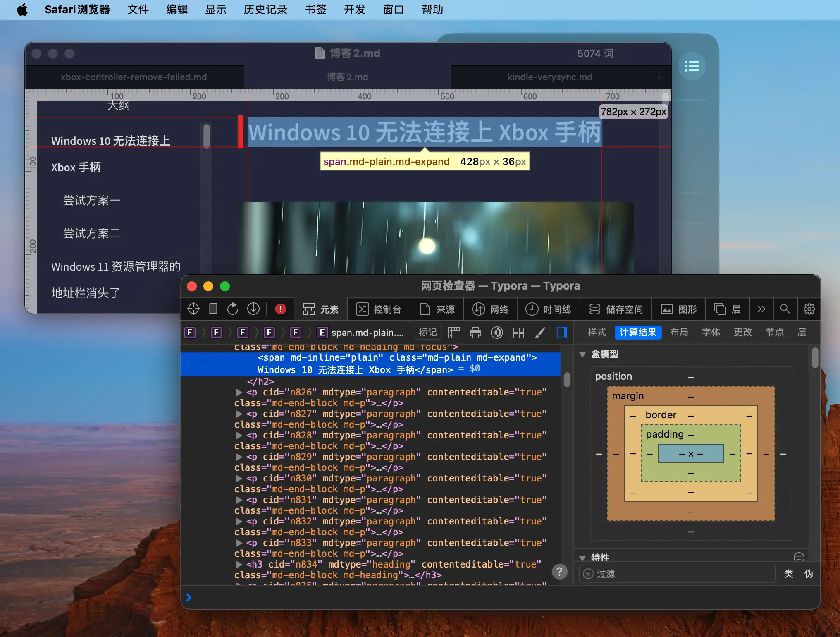Click Typora outline scrollbar thumb
This screenshot has width=840, height=637.
tap(207, 136)
